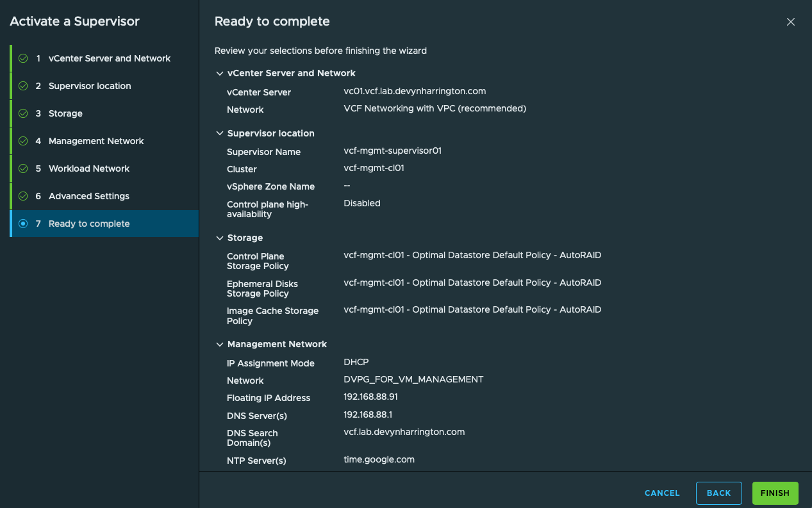Click the Control Plane Storage Policy value
812x508 pixels.
[472, 255]
